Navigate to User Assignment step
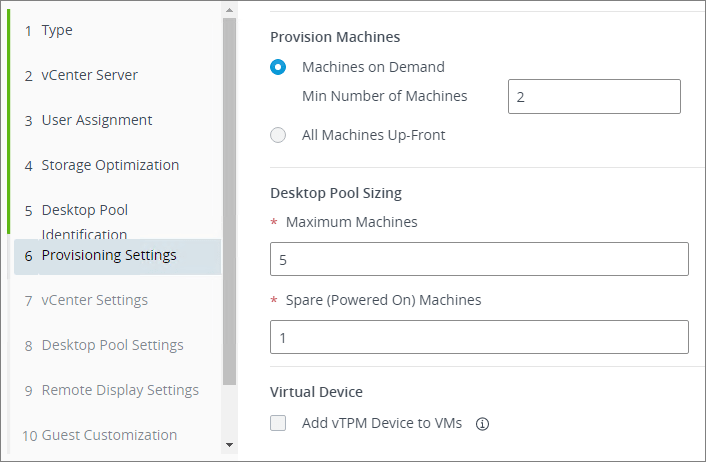 point(96,120)
